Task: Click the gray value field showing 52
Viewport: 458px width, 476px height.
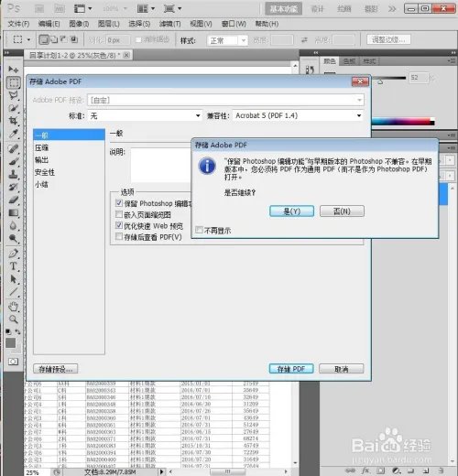Action: 419,78
